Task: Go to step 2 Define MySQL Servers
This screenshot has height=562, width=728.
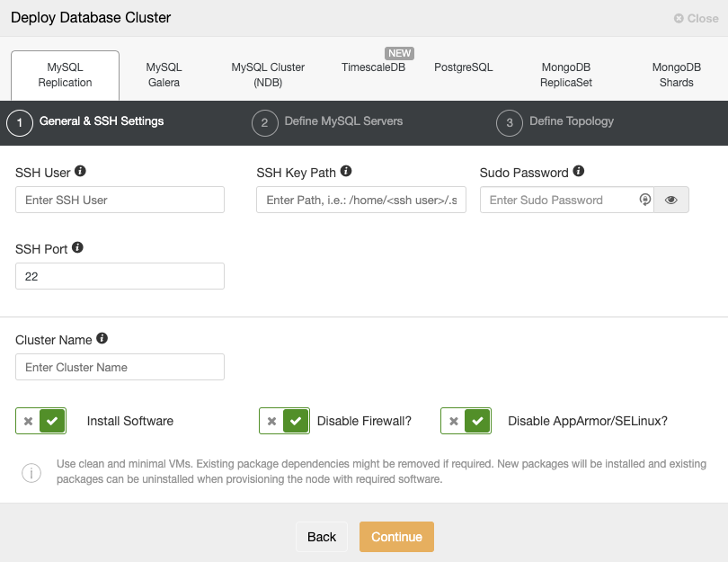Action: (x=327, y=122)
